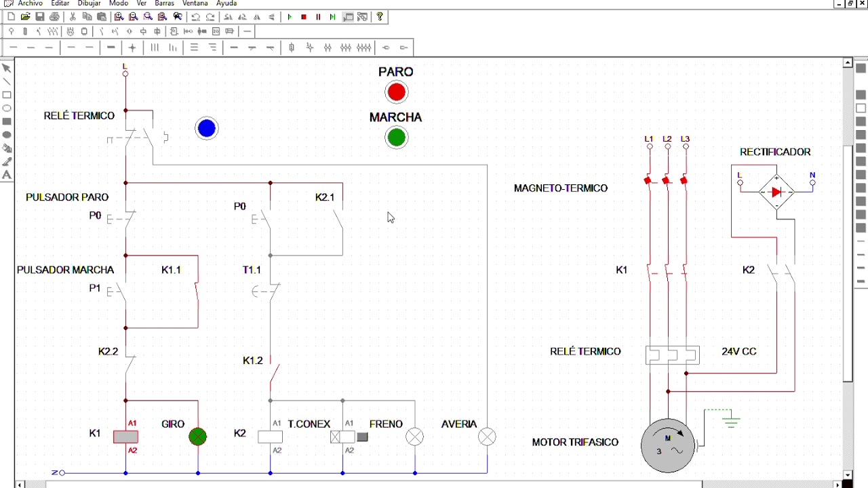Step simulation with the green step icon
This screenshot has width=868, height=488.
pos(332,16)
